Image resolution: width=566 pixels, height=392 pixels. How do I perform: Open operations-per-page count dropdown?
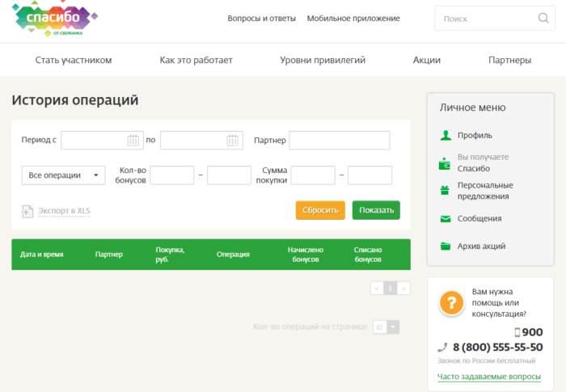coord(393,327)
